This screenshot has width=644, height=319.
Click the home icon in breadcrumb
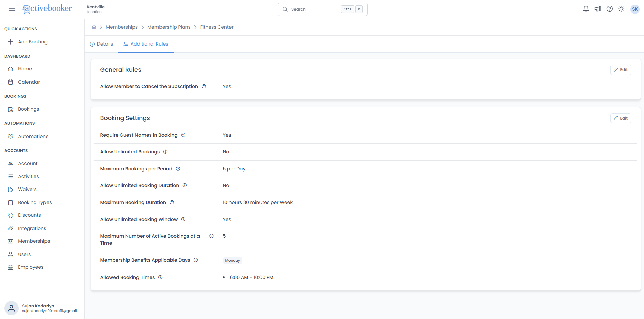[94, 27]
